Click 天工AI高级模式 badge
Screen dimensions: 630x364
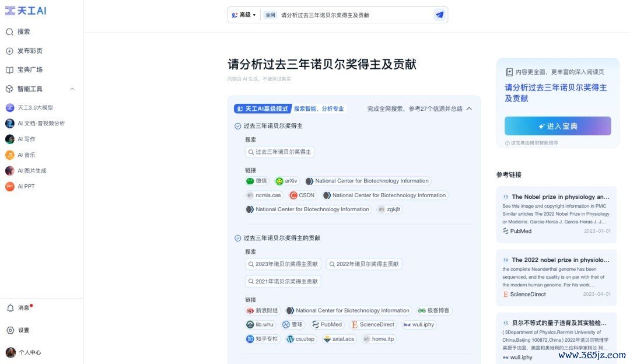[x=262, y=108]
